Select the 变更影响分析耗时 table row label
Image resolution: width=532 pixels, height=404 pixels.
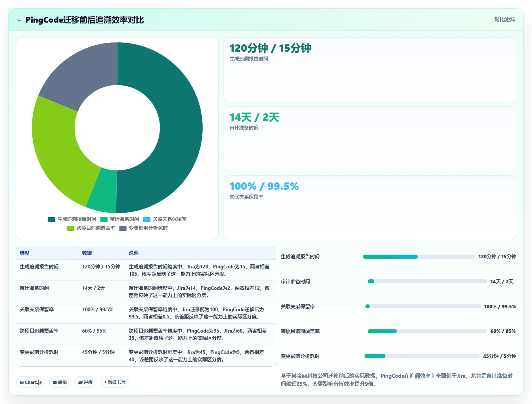39,352
